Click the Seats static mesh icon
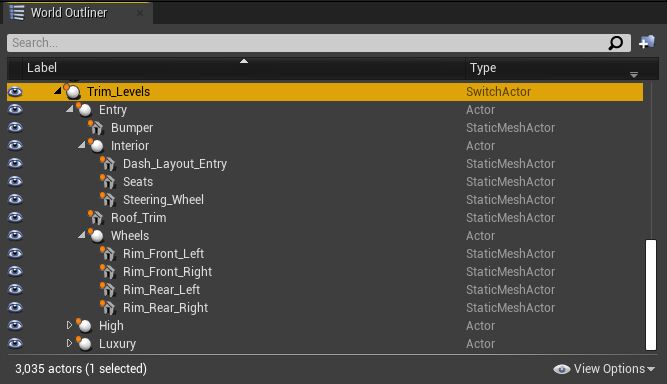The image size is (667, 384). pyautogui.click(x=108, y=182)
